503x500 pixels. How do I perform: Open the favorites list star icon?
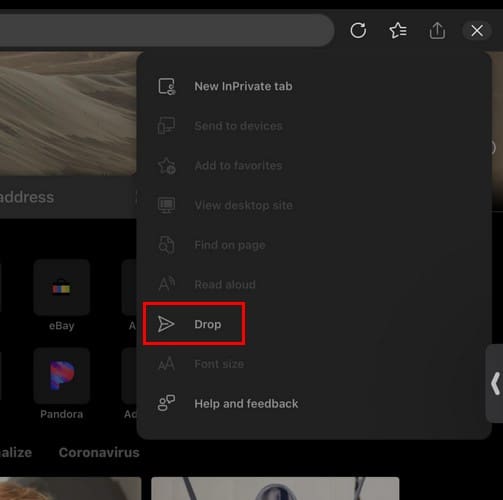click(398, 31)
